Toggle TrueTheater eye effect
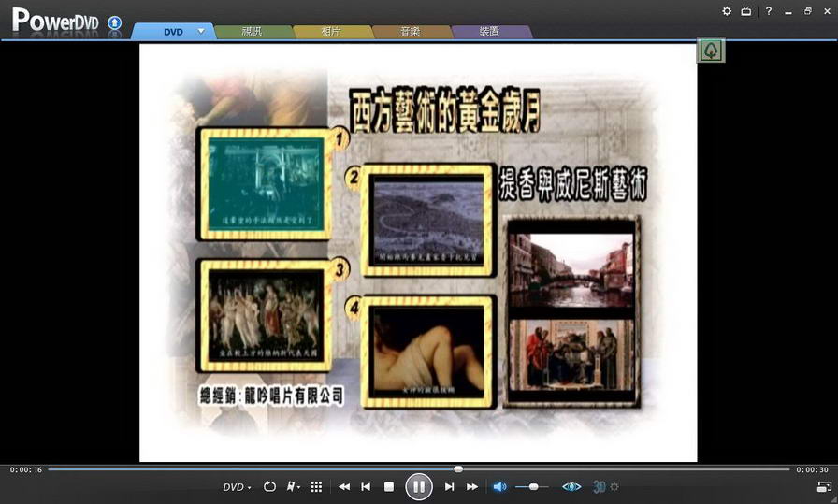The image size is (838, 504). (571, 487)
